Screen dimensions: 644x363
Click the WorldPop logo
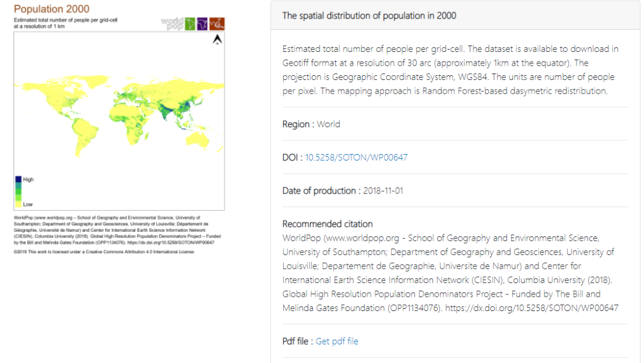pyautogui.click(x=172, y=23)
